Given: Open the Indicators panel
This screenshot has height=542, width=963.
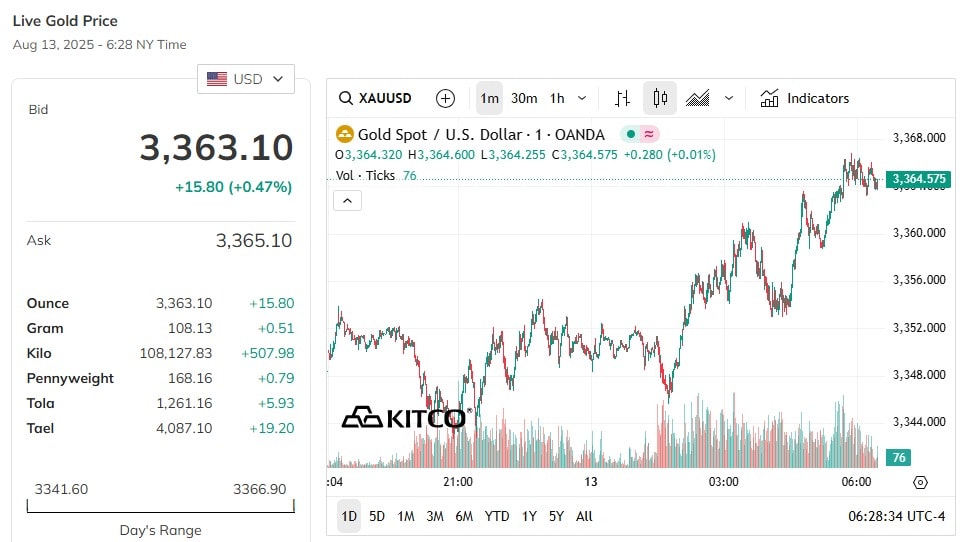Looking at the screenshot, I should pos(805,98).
